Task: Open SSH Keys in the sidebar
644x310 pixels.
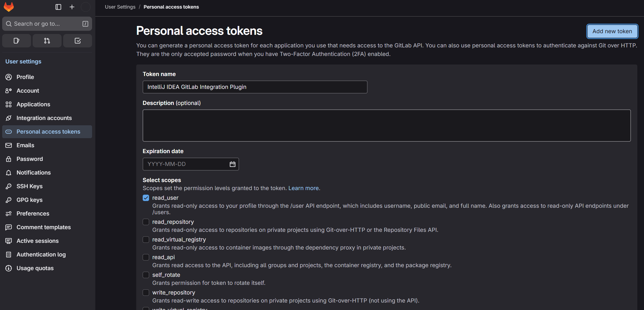Action: pos(29,186)
